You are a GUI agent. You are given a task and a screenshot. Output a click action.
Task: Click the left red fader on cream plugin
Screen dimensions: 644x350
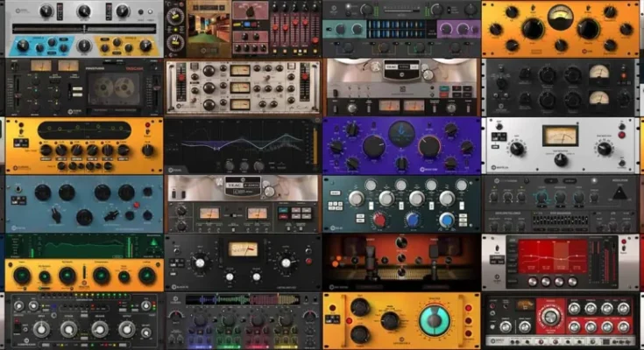[x=180, y=78]
